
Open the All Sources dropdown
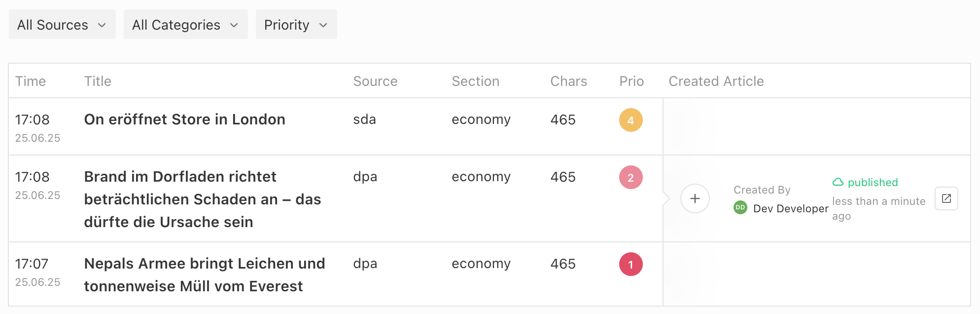[62, 25]
